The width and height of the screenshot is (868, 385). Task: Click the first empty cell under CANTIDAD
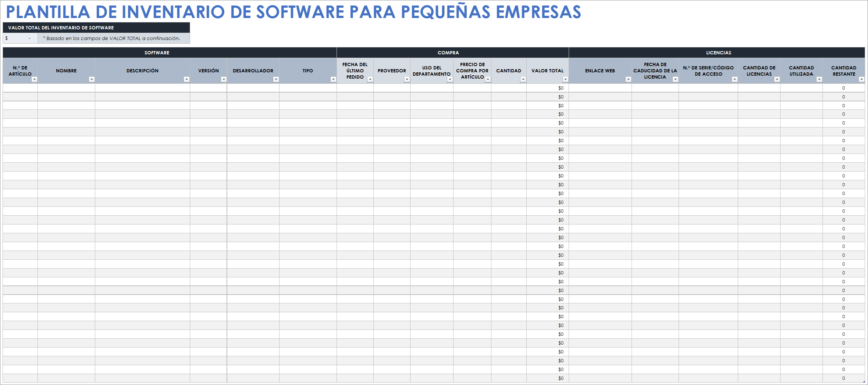[509, 88]
